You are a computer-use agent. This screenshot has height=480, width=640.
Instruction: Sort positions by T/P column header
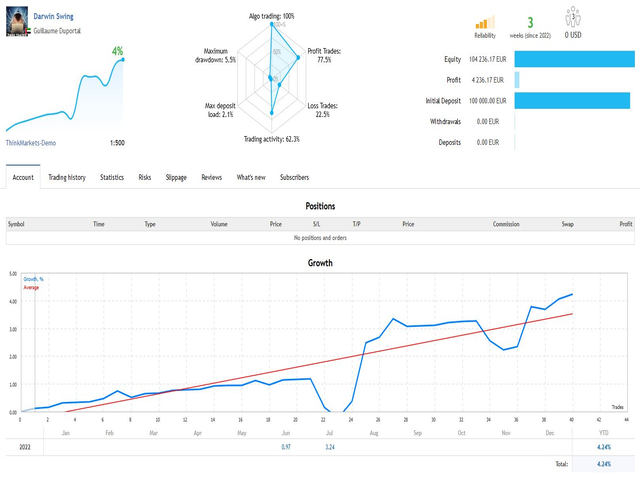tap(356, 224)
